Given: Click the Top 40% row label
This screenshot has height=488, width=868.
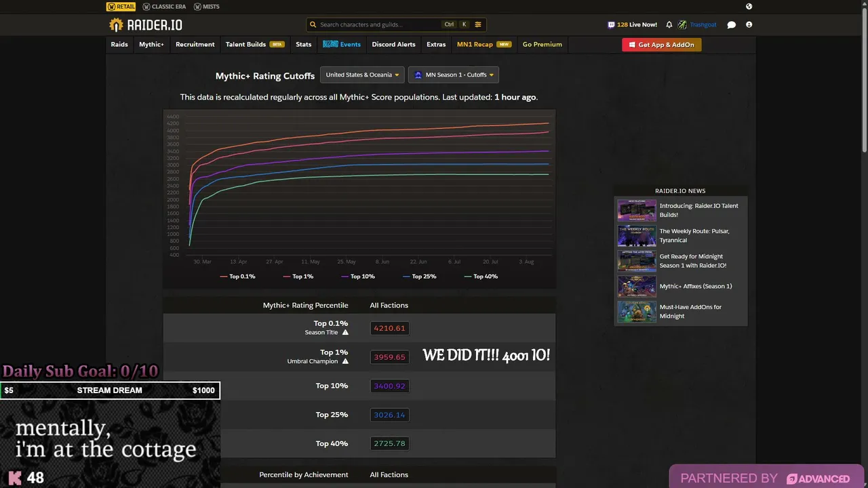Looking at the screenshot, I should click(332, 443).
